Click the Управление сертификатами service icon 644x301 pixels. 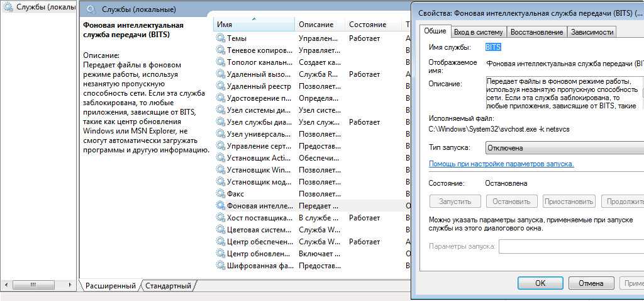[221, 145]
